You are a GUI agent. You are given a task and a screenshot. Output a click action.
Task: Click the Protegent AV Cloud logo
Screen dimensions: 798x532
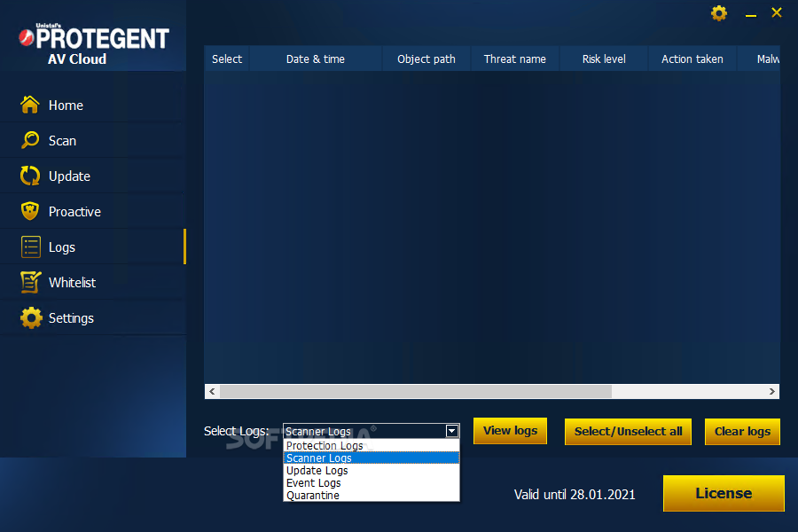tap(94, 45)
